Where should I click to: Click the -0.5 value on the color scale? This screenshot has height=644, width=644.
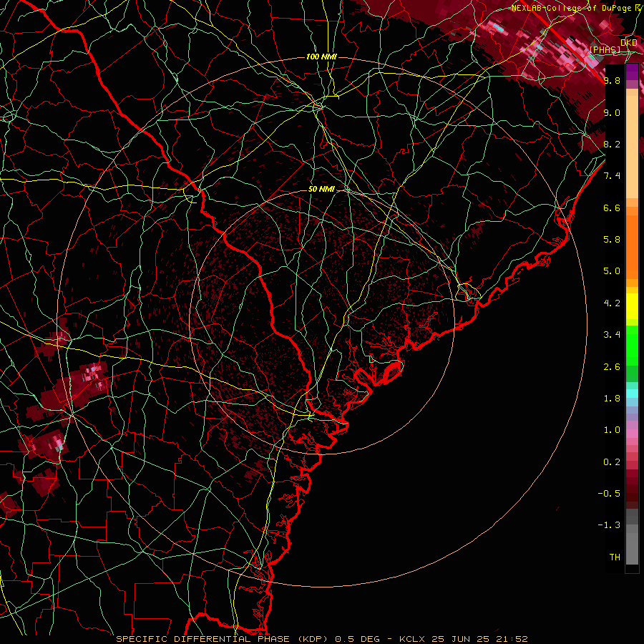point(609,494)
